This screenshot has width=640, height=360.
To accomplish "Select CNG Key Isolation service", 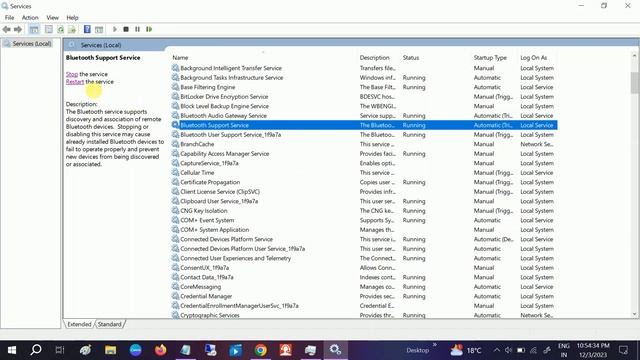I will 364,211.
